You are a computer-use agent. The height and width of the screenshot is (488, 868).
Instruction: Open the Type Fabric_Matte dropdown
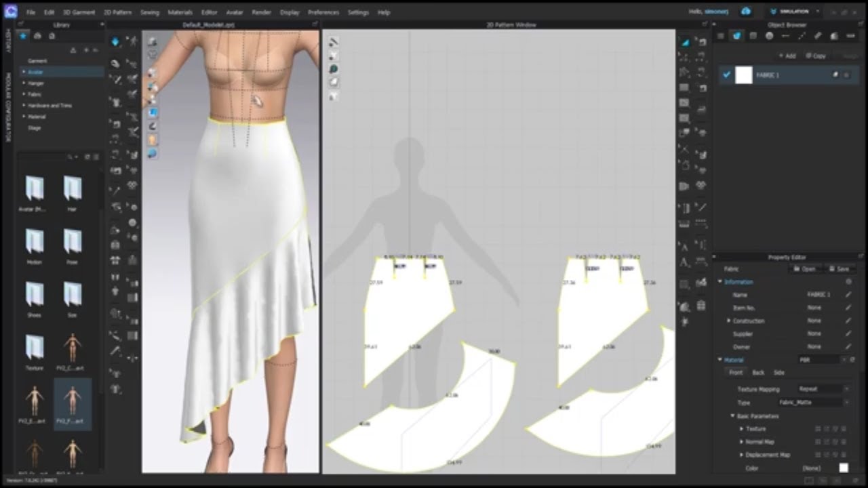click(x=814, y=402)
